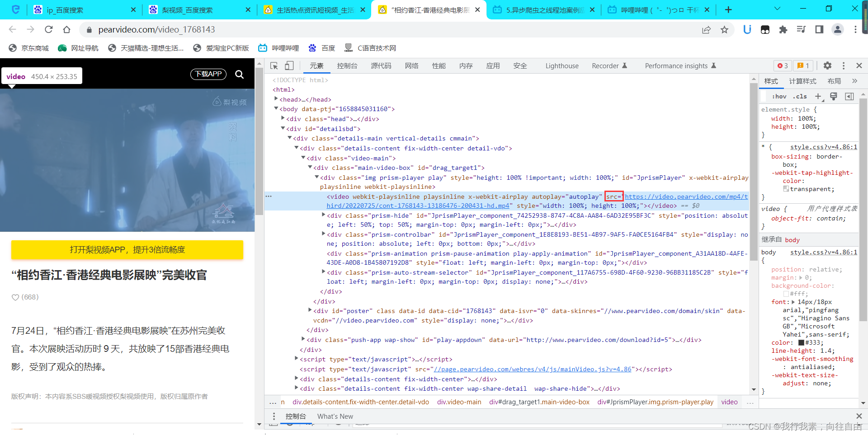Close the bottom console drawer
This screenshot has height=435, width=868.
[x=859, y=416]
